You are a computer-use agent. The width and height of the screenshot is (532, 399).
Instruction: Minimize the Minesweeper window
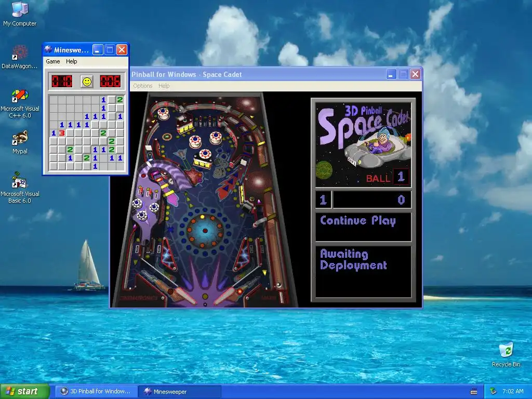coord(98,50)
